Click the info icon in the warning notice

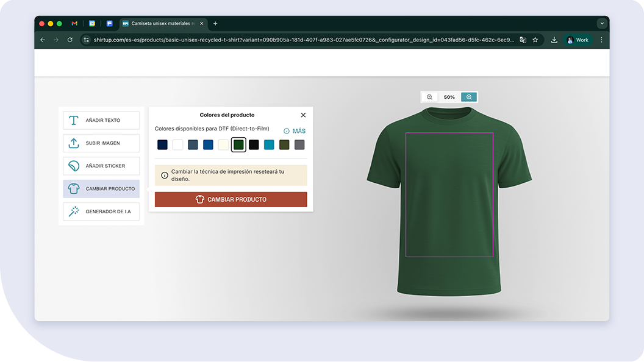(x=164, y=176)
